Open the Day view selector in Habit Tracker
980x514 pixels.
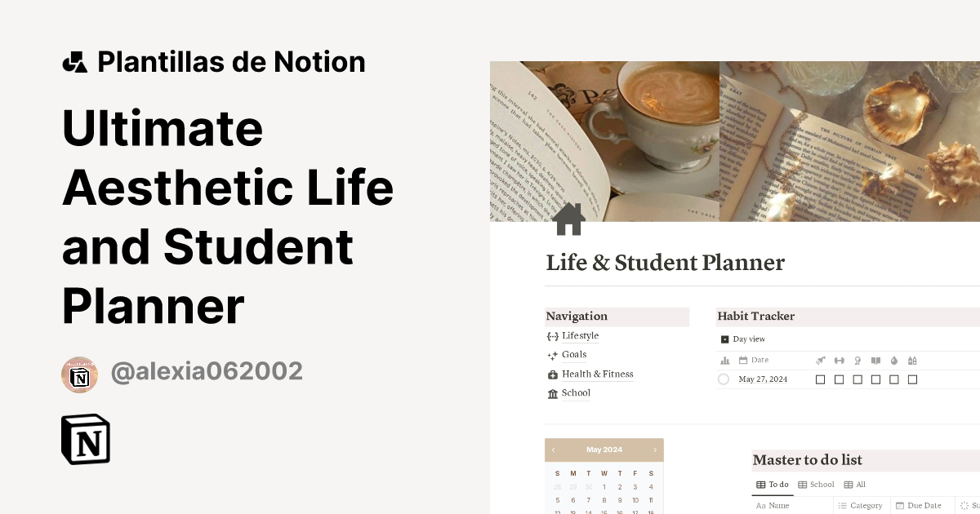[x=742, y=339]
